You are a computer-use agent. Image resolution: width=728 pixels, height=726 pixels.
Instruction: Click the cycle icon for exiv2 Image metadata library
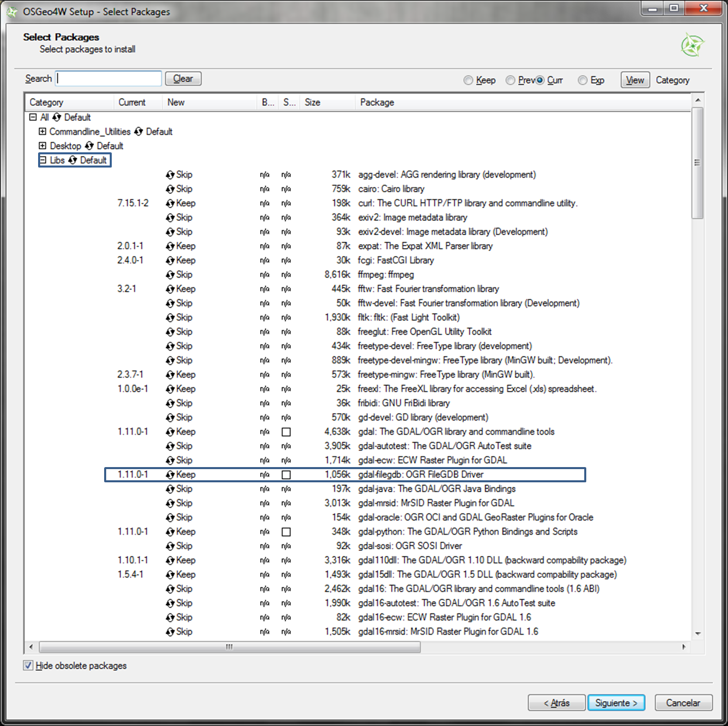coord(170,217)
